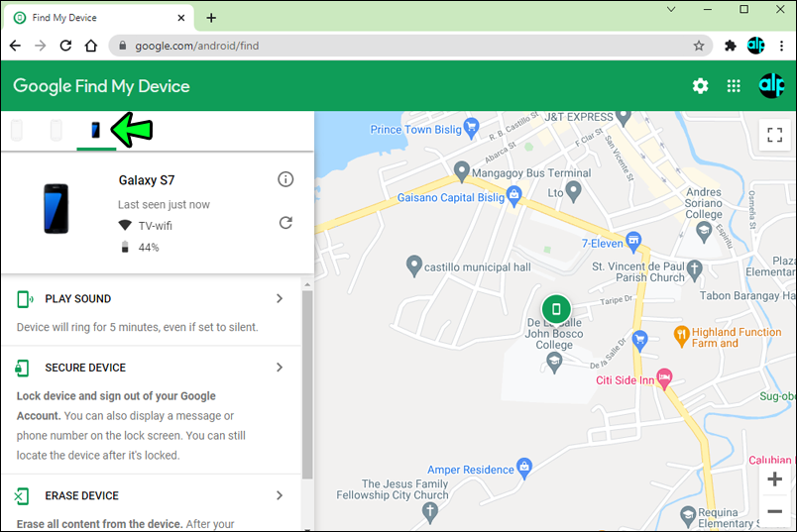Open the Google apps grid
Viewport: 797px width, 532px height.
pyautogui.click(x=734, y=86)
